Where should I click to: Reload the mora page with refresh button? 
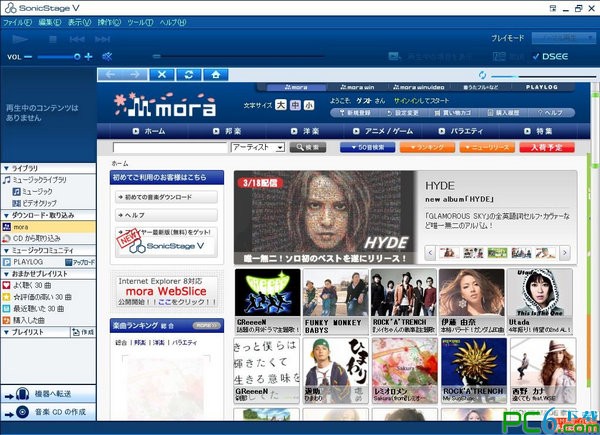(189, 75)
